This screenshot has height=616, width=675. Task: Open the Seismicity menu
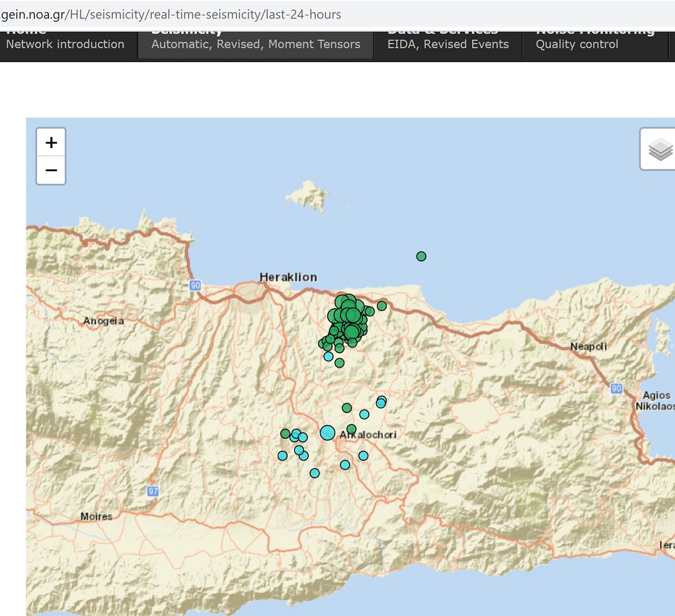pyautogui.click(x=255, y=44)
